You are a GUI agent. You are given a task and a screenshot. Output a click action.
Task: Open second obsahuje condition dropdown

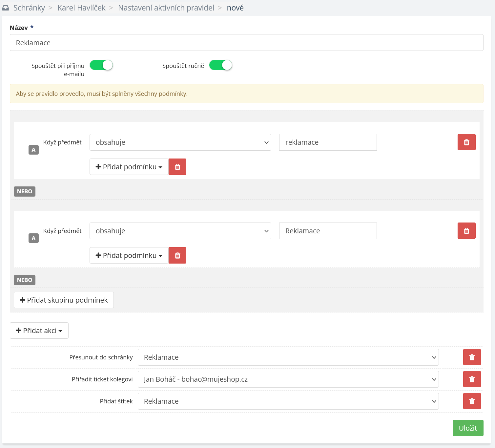(x=180, y=231)
